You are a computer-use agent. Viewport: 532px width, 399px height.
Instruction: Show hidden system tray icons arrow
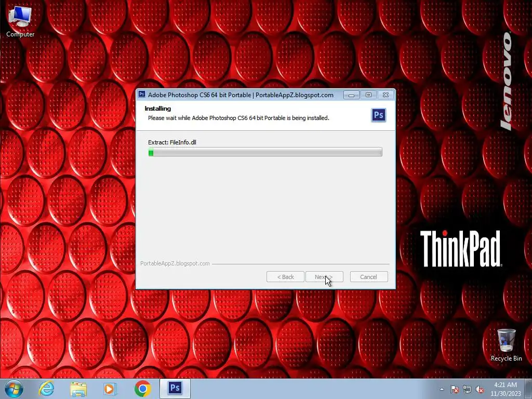[442, 389]
